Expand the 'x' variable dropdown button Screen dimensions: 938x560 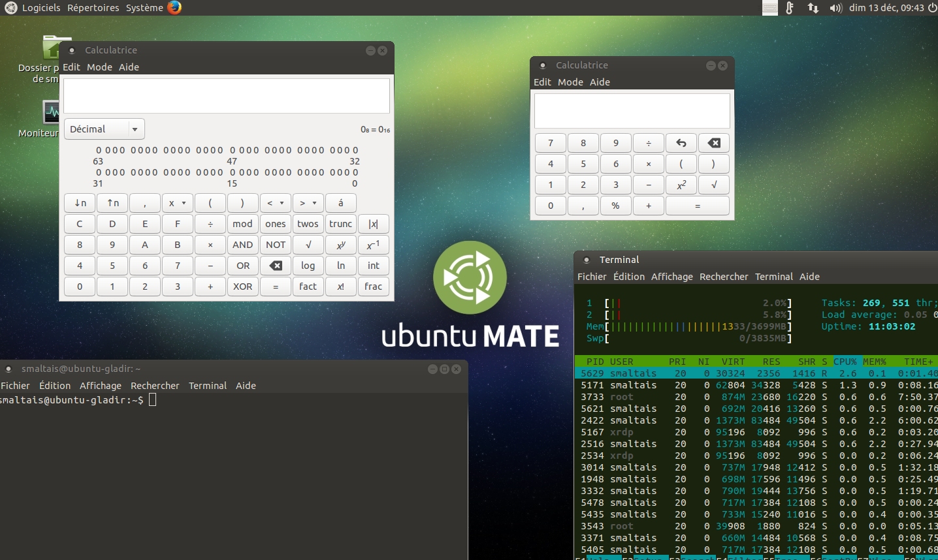click(177, 203)
